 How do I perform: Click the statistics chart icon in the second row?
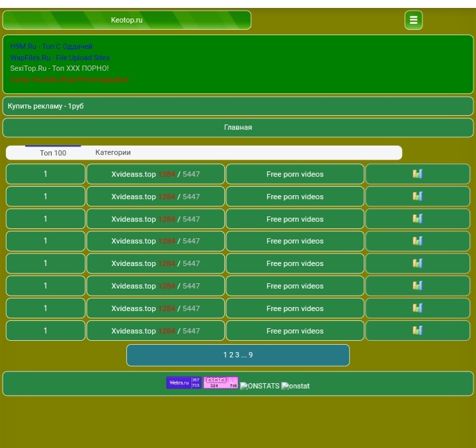pyautogui.click(x=417, y=196)
